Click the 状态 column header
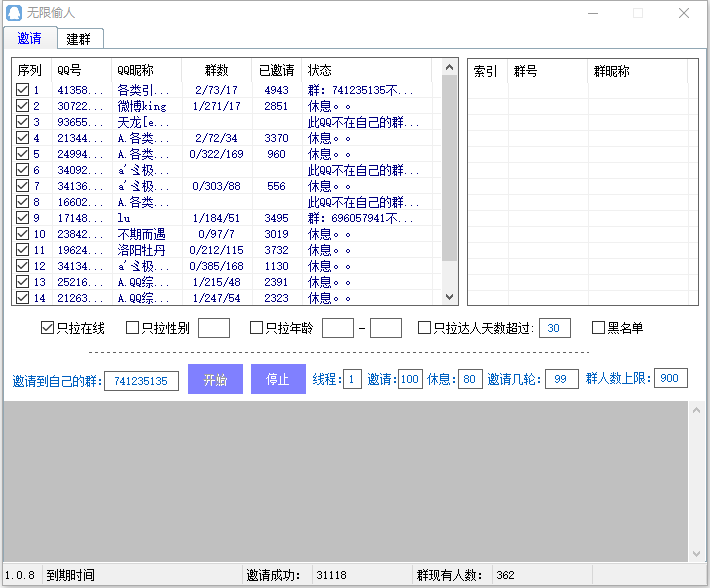Viewport: 710px width, 588px height. click(367, 70)
